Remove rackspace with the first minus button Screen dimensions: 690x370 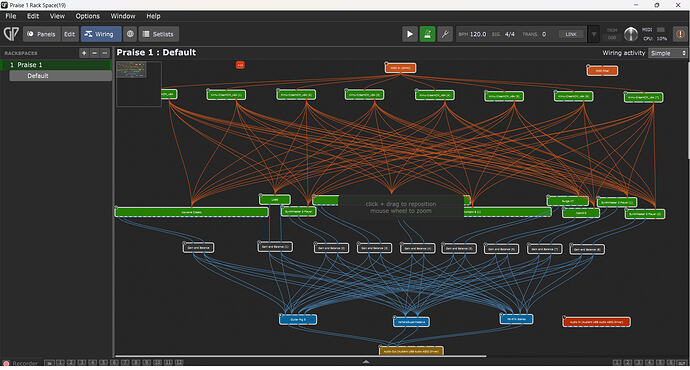tap(94, 53)
